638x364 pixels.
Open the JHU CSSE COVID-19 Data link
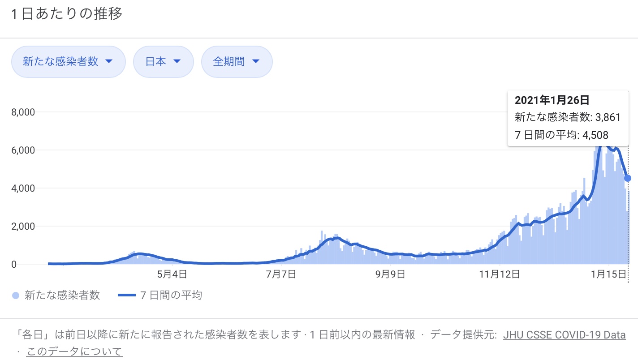point(564,335)
